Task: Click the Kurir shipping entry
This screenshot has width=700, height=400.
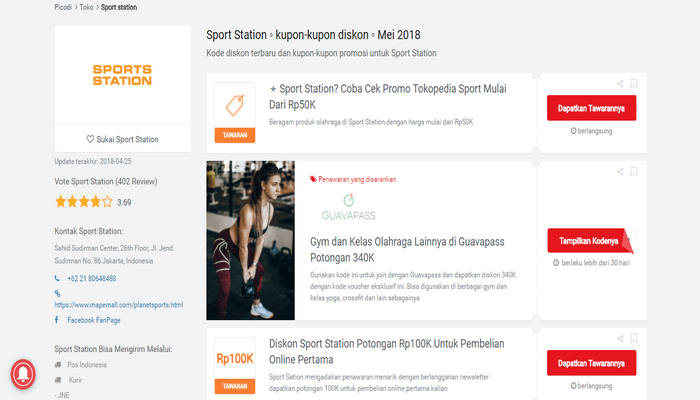Action: pos(75,380)
